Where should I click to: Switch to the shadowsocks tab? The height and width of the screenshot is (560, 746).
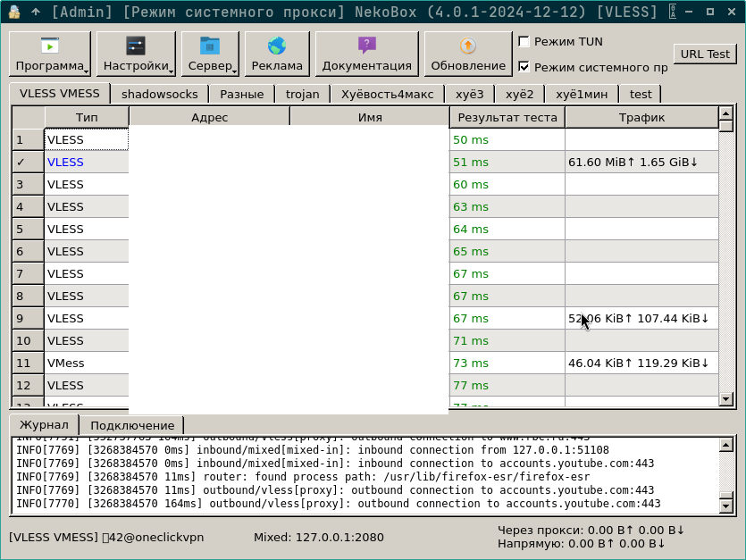(x=161, y=94)
